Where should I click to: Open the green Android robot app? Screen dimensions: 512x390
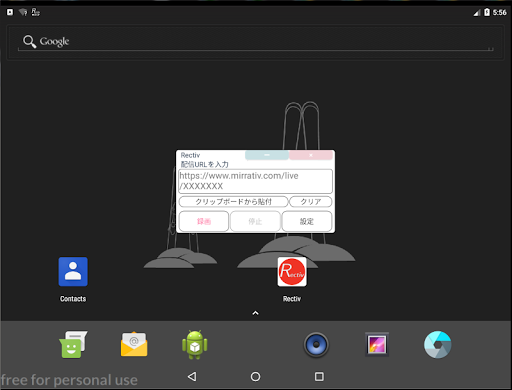[195, 344]
